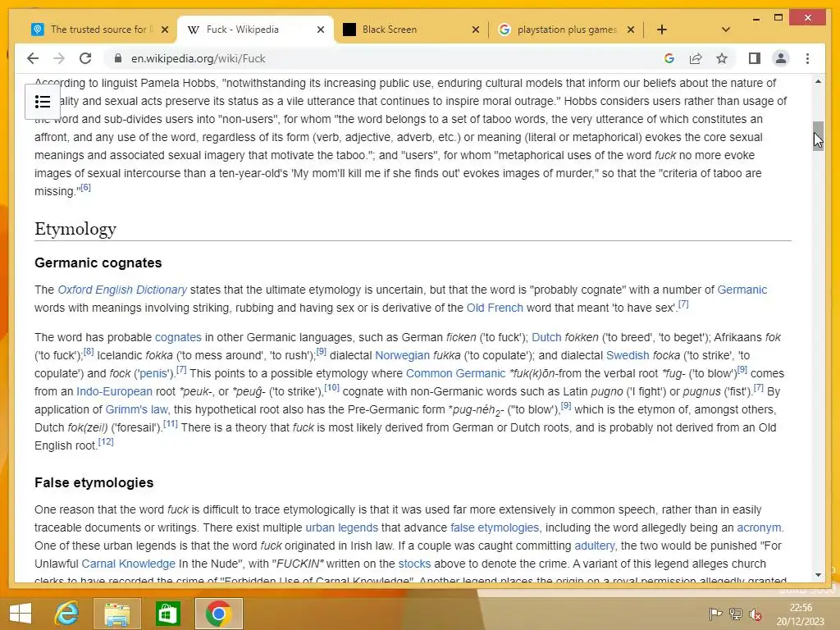Follow the Swedish link
Screen dimensions: 840x630
click(x=628, y=356)
